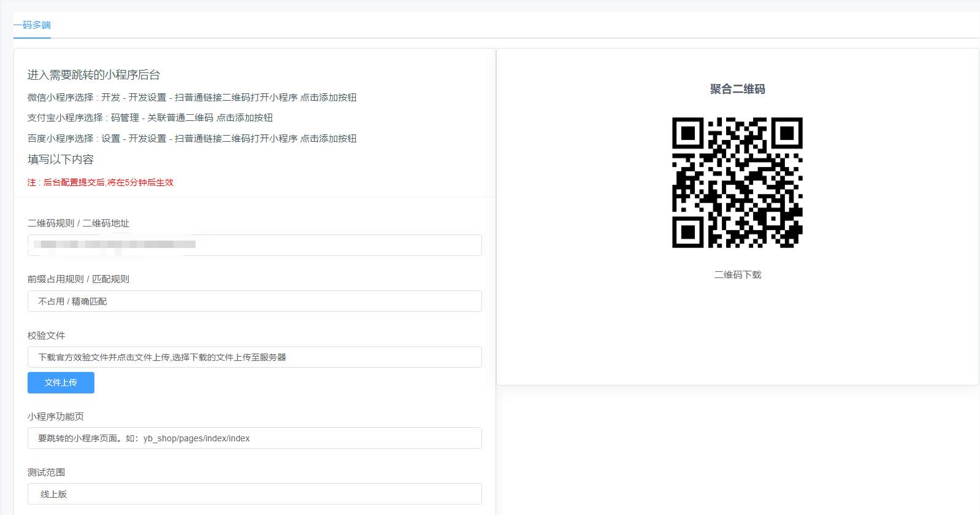Click the 小程序功能页 path input

pyautogui.click(x=255, y=438)
